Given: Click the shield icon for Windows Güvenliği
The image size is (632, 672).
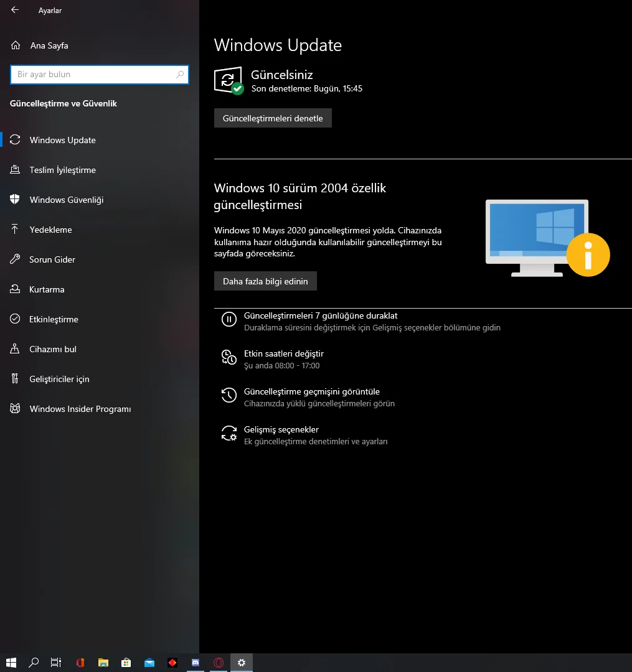Looking at the screenshot, I should pyautogui.click(x=15, y=199).
